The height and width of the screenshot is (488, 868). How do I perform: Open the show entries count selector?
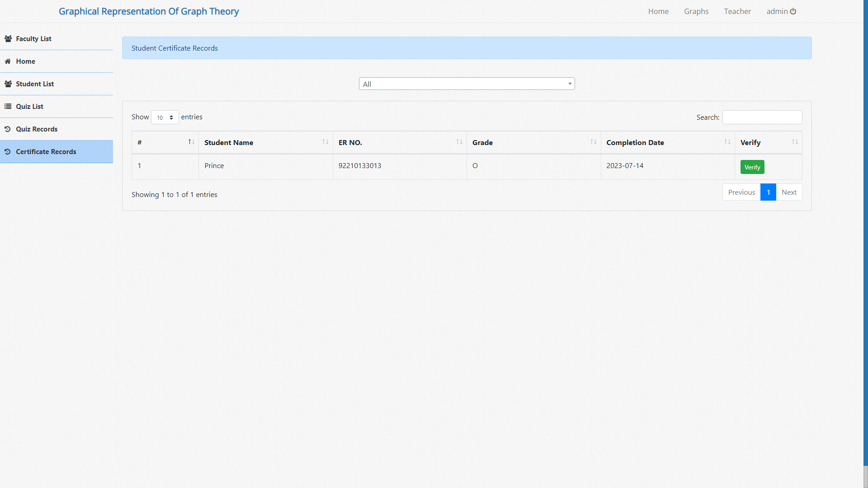tap(165, 117)
